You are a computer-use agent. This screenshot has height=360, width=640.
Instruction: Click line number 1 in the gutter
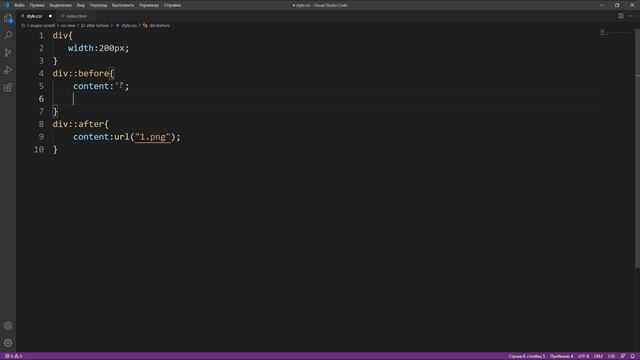pyautogui.click(x=41, y=36)
